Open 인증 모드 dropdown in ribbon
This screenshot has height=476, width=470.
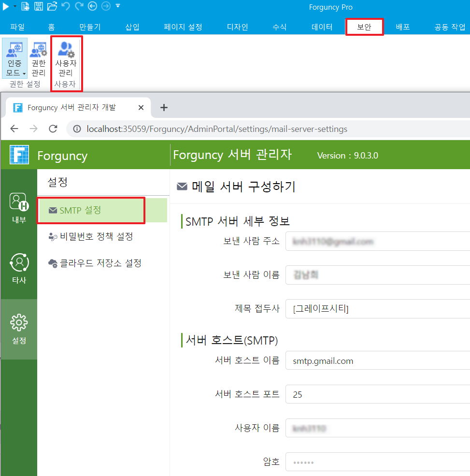tap(15, 58)
